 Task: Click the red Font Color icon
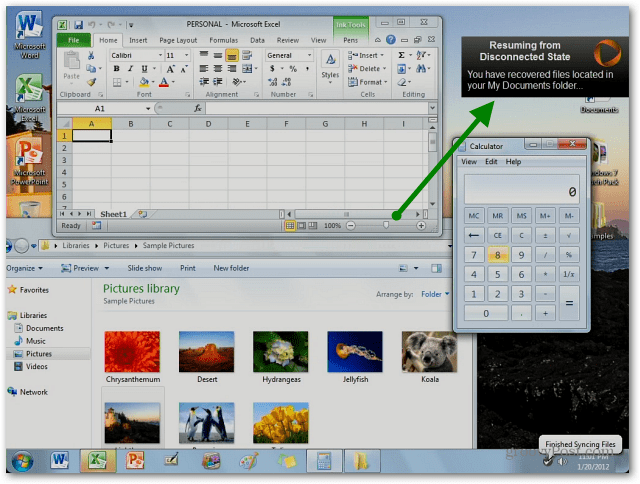pyautogui.click(x=164, y=82)
